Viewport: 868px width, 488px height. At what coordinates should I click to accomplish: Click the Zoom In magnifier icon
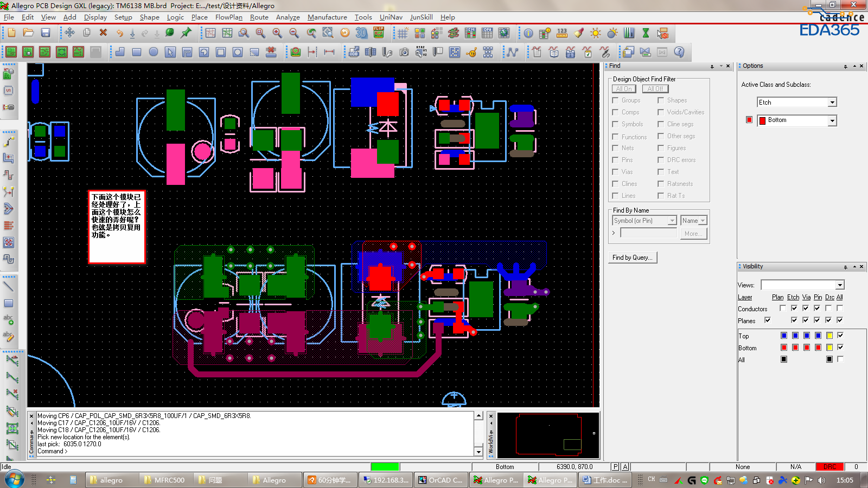[277, 33]
